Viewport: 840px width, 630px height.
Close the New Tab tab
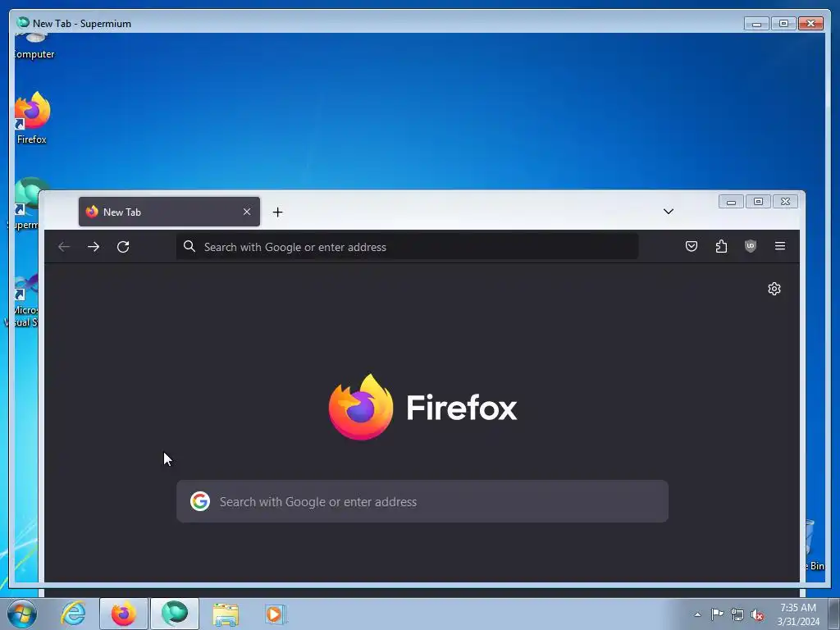(x=247, y=212)
